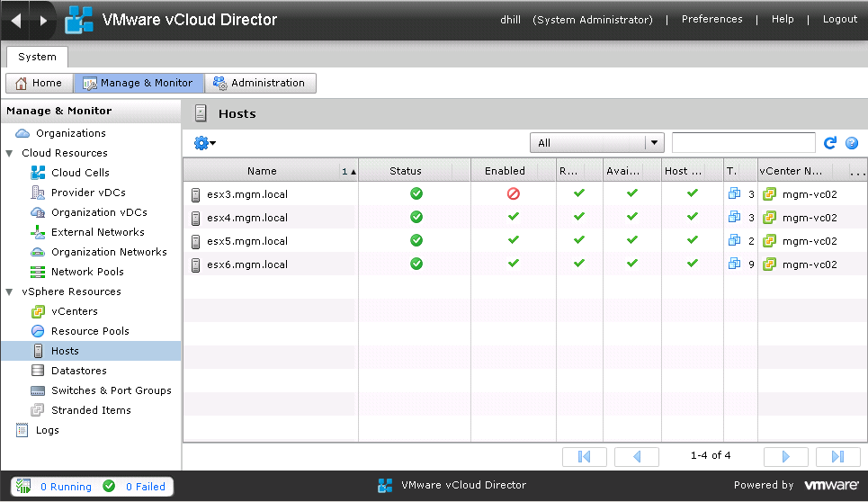
Task: Click the External Networks icon
Action: [38, 232]
